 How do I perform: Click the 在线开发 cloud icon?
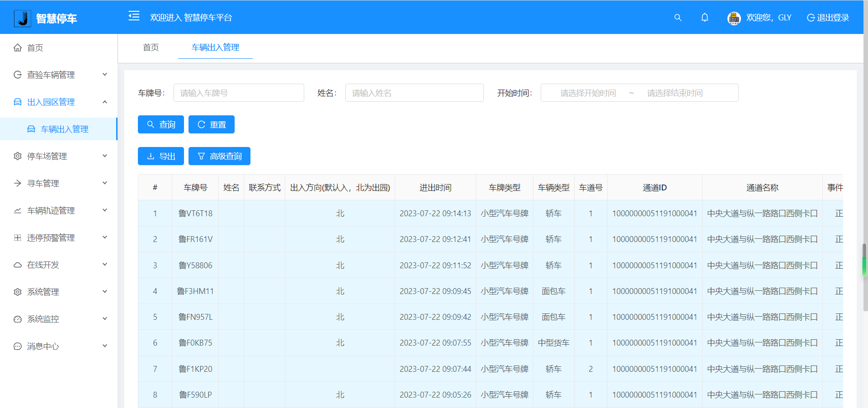click(18, 265)
